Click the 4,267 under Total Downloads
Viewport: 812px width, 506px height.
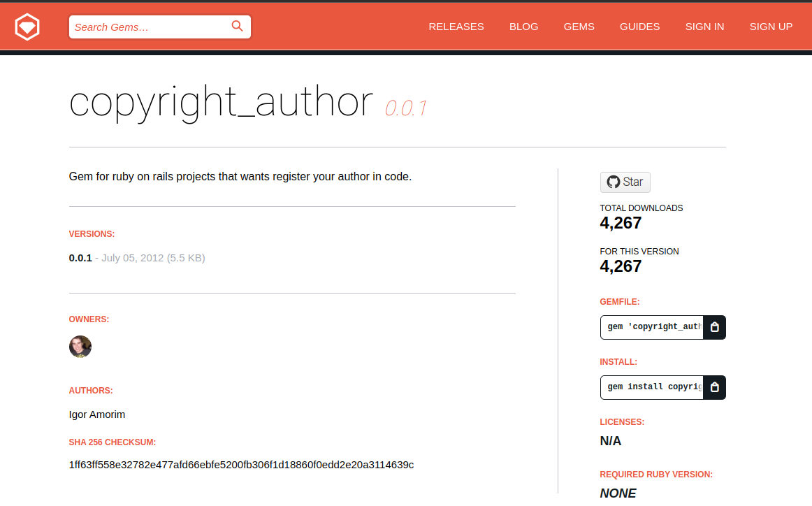[621, 223]
